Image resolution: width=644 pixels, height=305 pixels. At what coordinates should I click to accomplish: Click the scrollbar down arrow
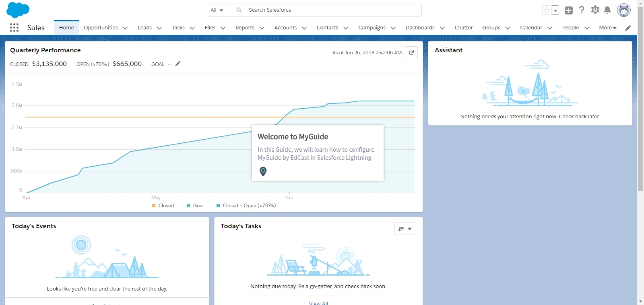pyautogui.click(x=640, y=301)
